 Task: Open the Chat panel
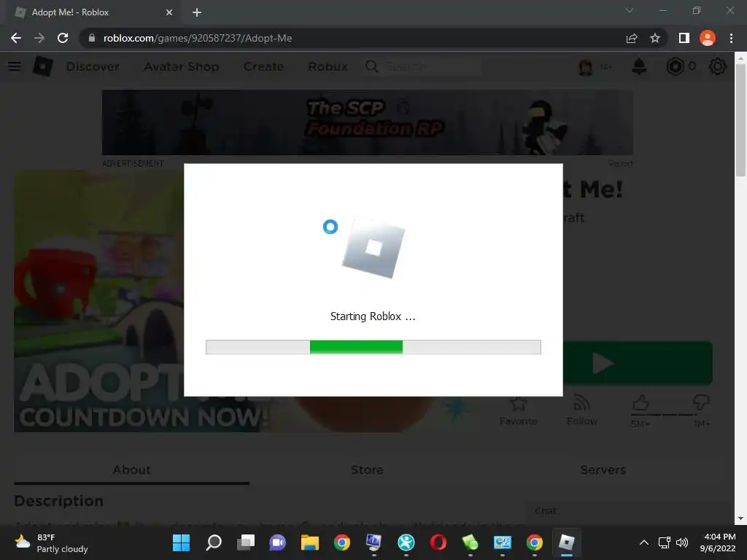tap(628, 511)
